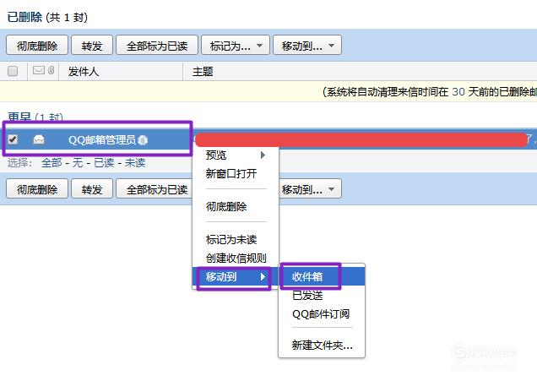Click top 转发 button
Viewport: 537px width, 392px height.
coord(92,46)
